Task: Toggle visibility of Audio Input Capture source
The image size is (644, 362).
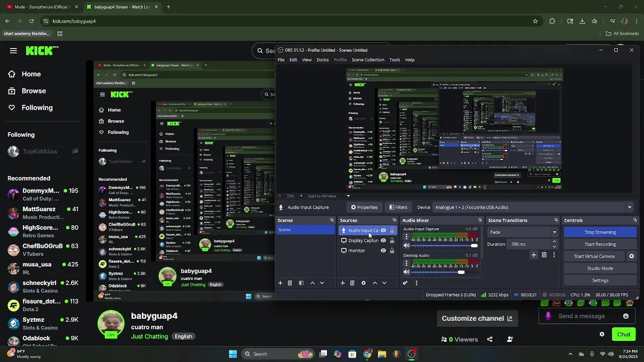Action: click(383, 230)
